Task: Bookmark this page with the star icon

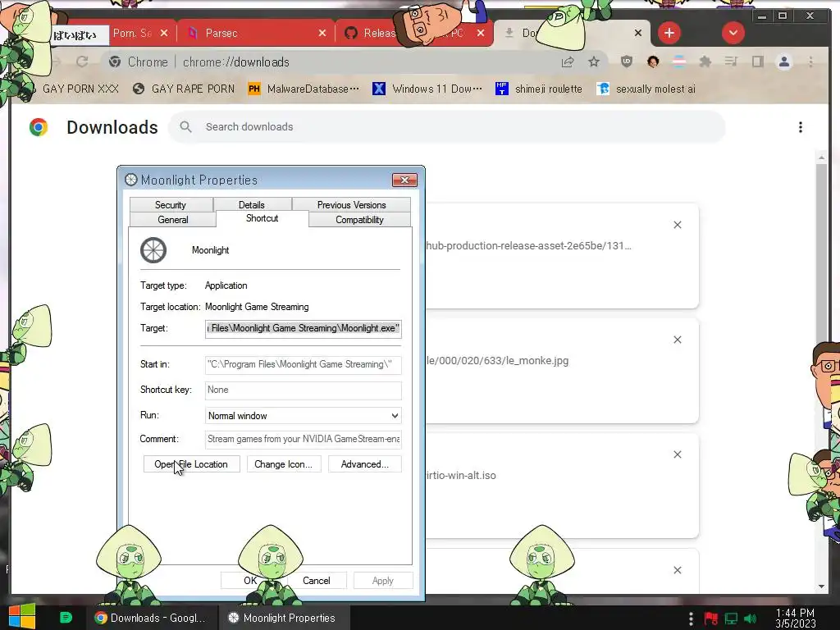Action: tap(594, 62)
